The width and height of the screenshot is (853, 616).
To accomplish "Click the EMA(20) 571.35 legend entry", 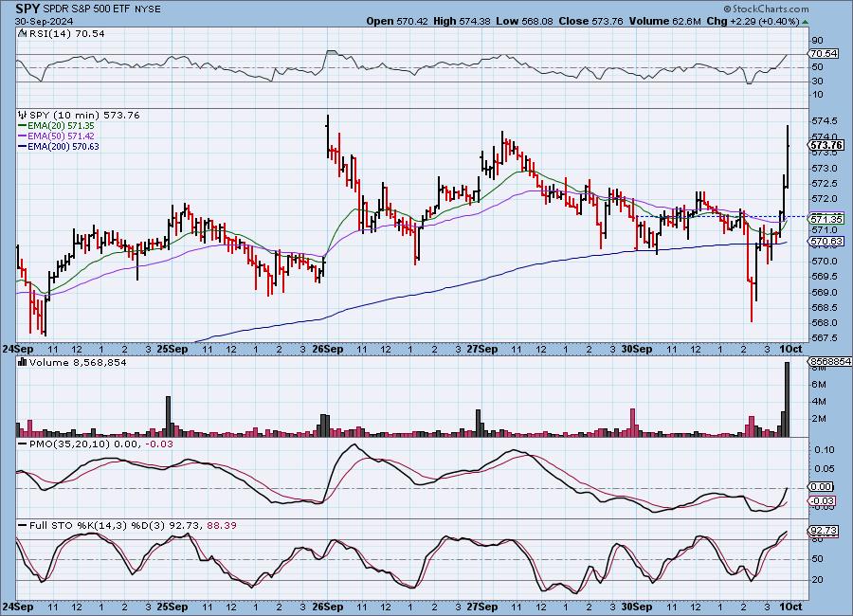I will [x=61, y=126].
